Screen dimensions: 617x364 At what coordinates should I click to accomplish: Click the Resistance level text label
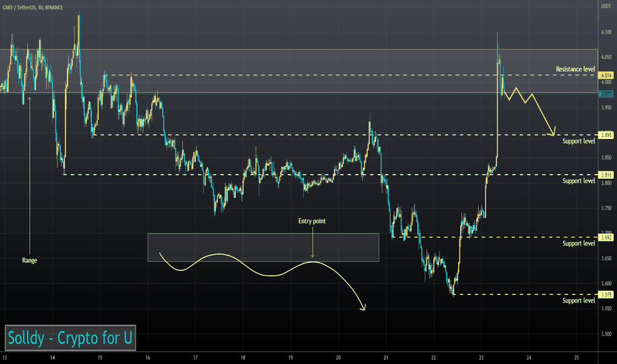click(575, 69)
